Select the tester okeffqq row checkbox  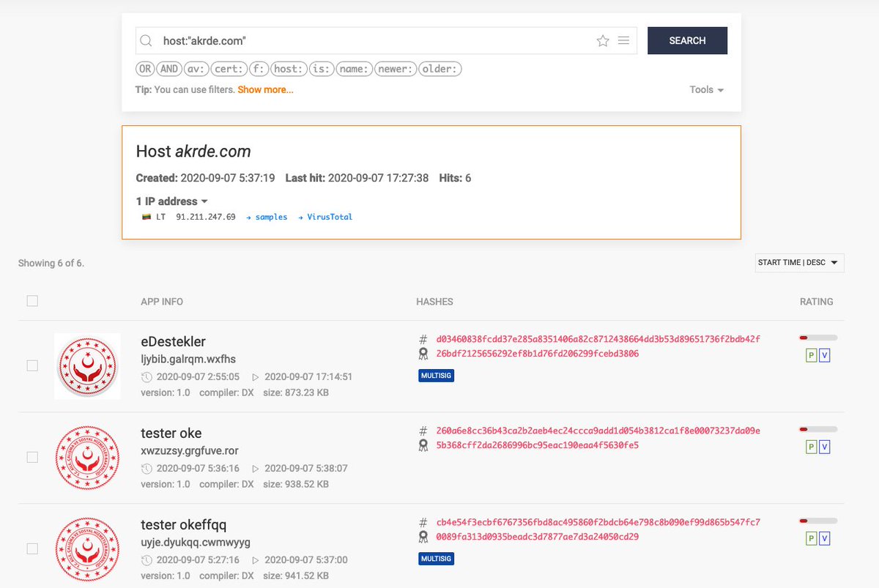[32, 548]
